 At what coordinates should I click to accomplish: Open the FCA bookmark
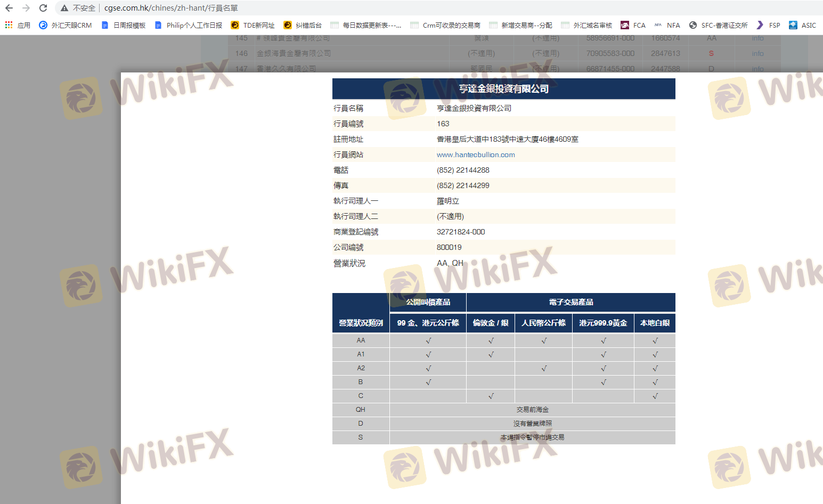[633, 25]
